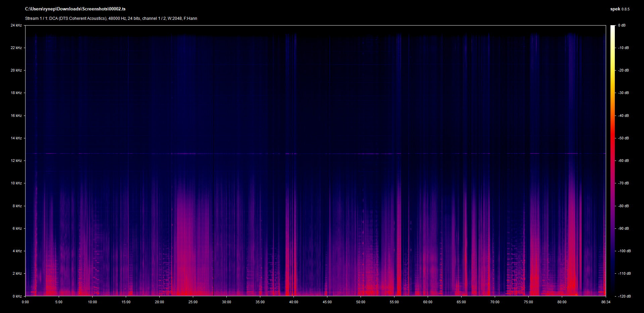Viewport: 644px width, 313px height.
Task: Click the 60:00 time axis marker
Action: 428,302
